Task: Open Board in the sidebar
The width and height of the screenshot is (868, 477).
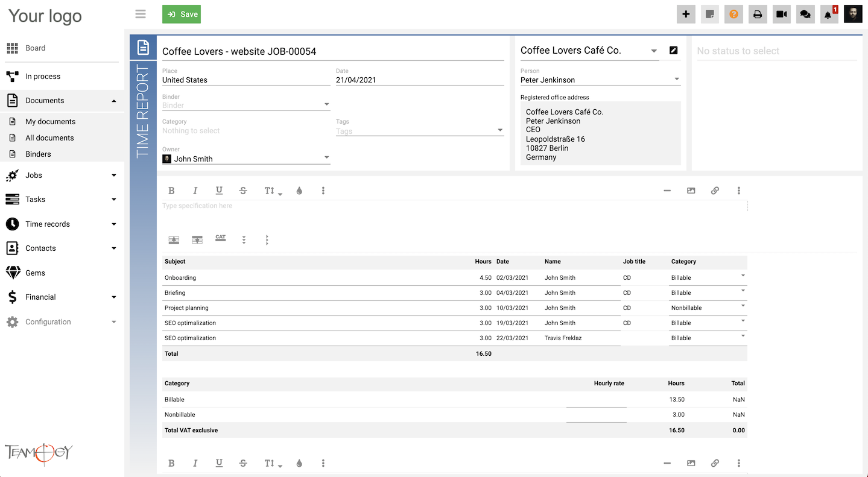Action: pos(62,48)
